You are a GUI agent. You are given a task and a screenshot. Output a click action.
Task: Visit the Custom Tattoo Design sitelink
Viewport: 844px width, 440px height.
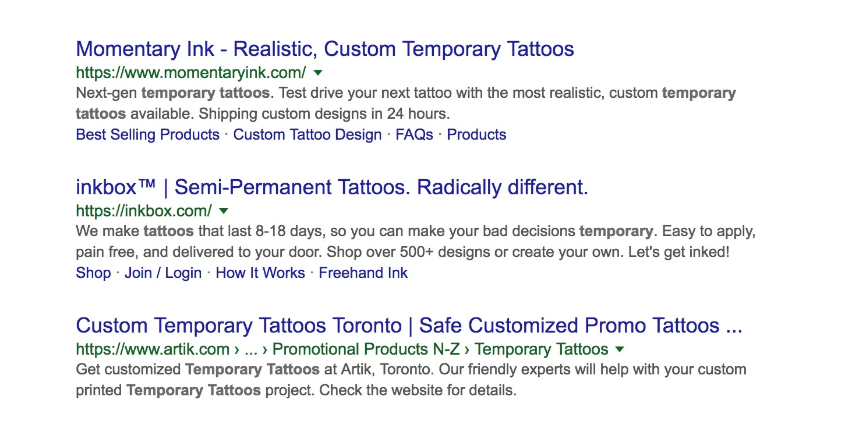click(x=307, y=135)
